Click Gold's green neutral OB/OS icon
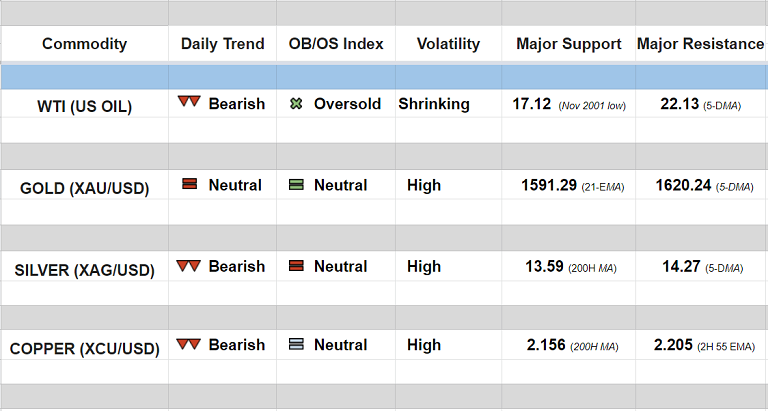 [x=296, y=185]
